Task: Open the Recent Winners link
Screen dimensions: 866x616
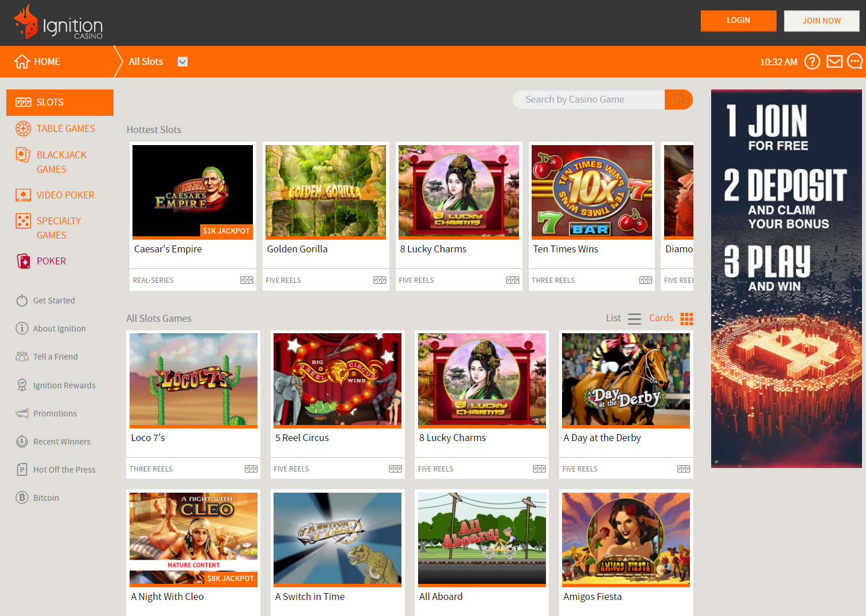Action: 62,441
